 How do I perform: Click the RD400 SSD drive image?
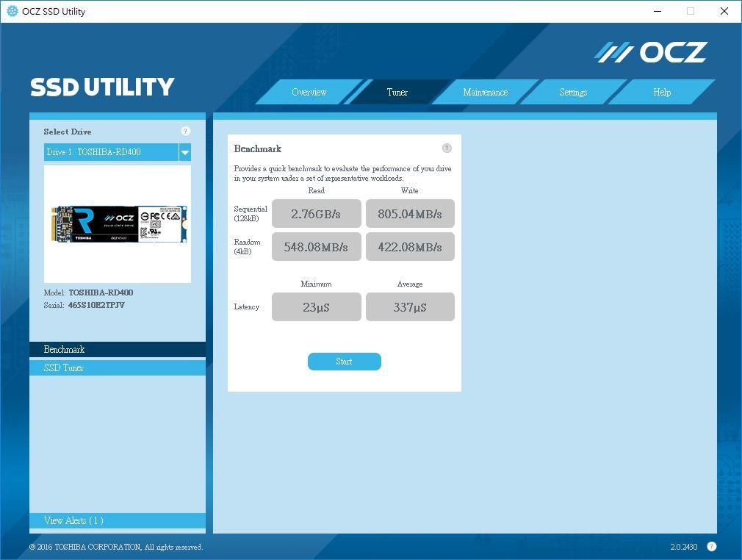pyautogui.click(x=119, y=224)
